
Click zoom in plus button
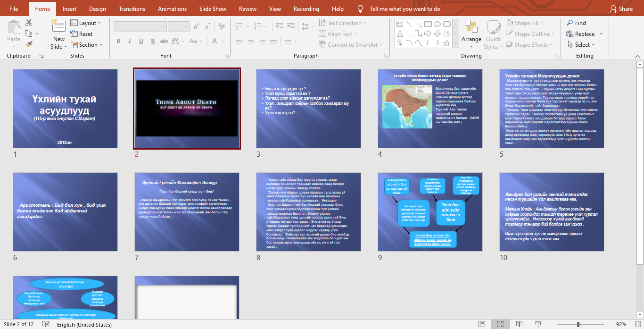click(x=609, y=324)
